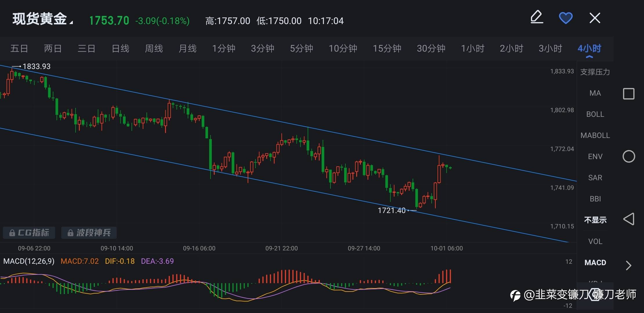Tap the triangle back navigation icon
This screenshot has height=313, width=644.
click(x=629, y=219)
